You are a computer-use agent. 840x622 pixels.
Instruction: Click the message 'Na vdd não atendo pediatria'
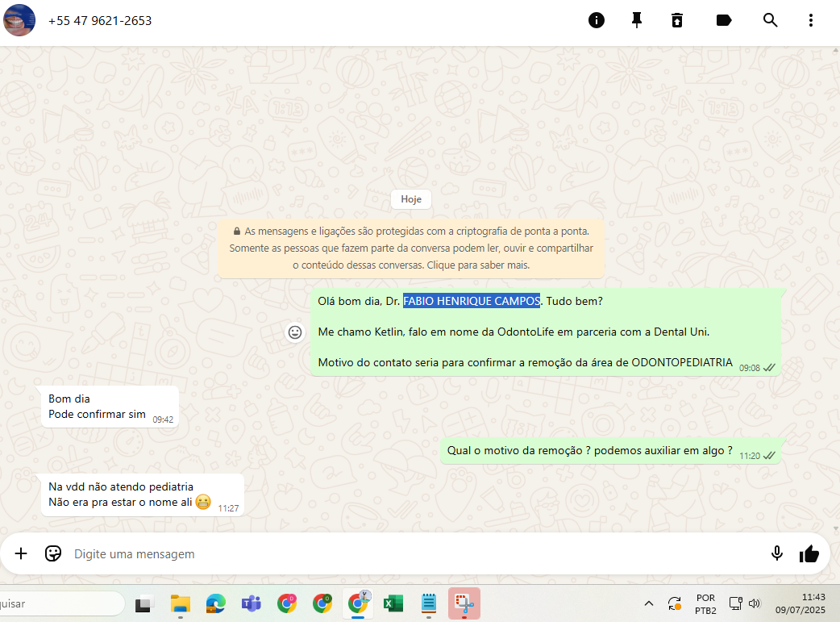pos(121,486)
